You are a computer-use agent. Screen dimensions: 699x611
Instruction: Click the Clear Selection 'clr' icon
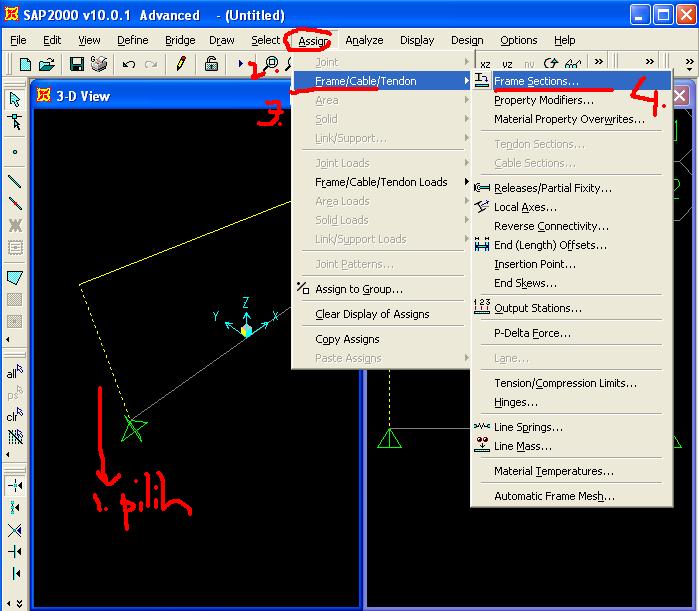click(x=14, y=415)
